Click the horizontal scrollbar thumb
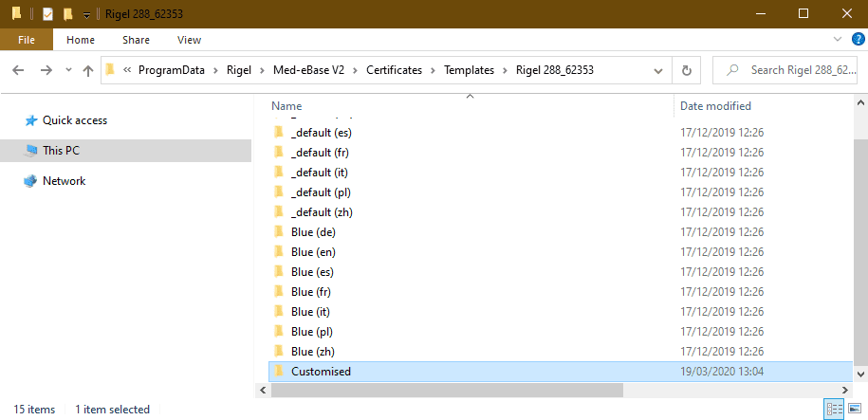 (x=446, y=390)
